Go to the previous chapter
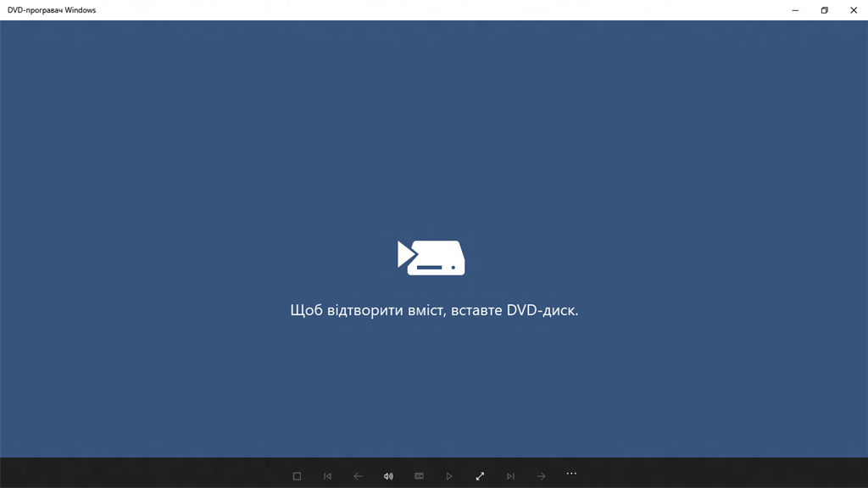The width and height of the screenshot is (868, 488). click(x=327, y=476)
